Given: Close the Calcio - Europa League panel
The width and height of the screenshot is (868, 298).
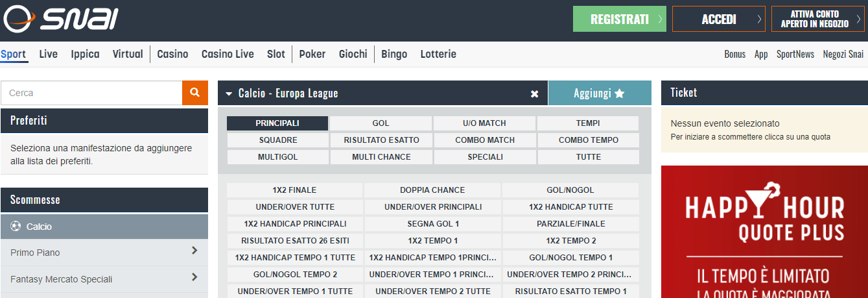Looking at the screenshot, I should (x=534, y=93).
